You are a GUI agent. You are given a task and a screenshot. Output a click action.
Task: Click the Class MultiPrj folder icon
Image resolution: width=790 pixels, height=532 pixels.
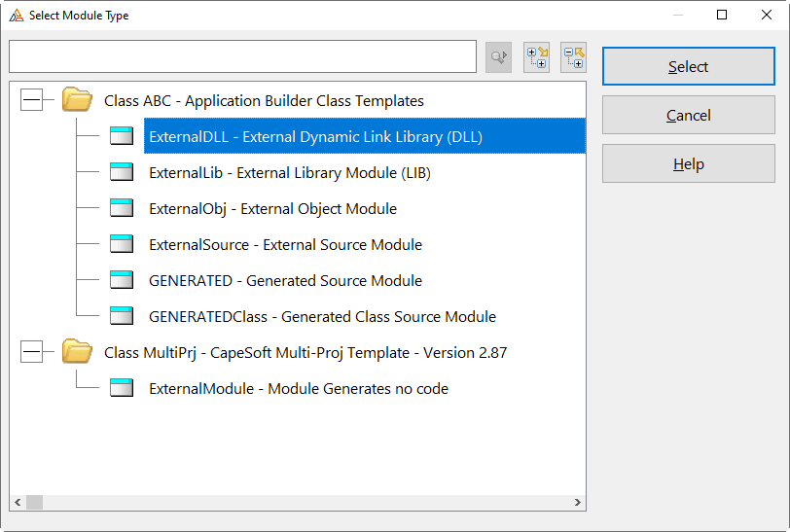coord(77,352)
